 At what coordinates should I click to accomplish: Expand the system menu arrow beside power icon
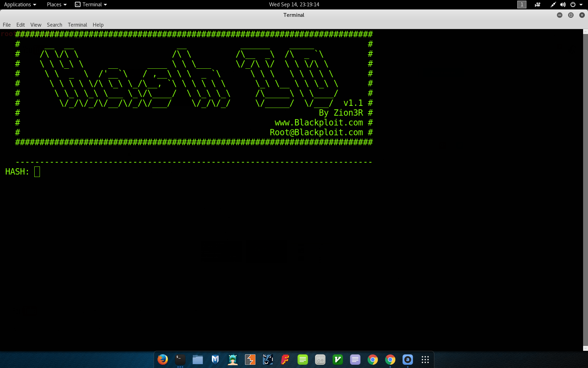(x=581, y=5)
